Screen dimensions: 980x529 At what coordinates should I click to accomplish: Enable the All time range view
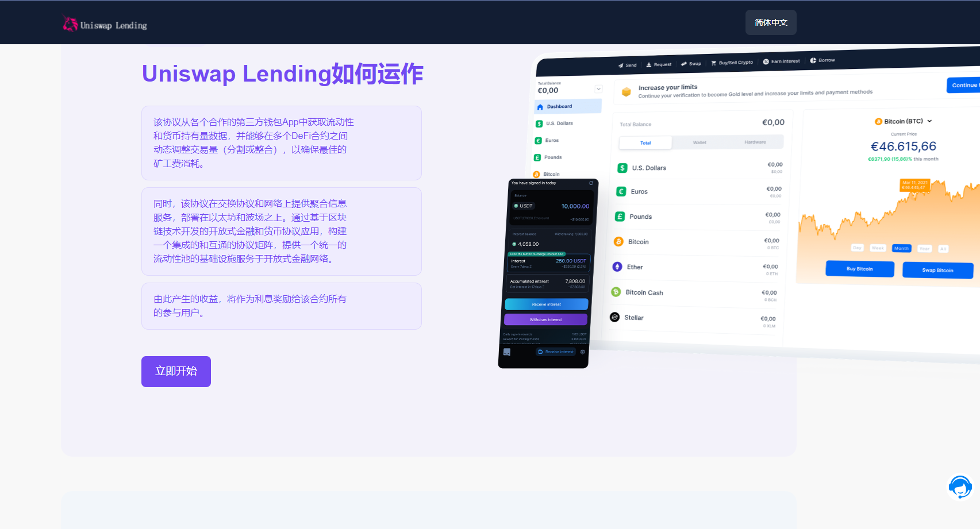tap(943, 249)
